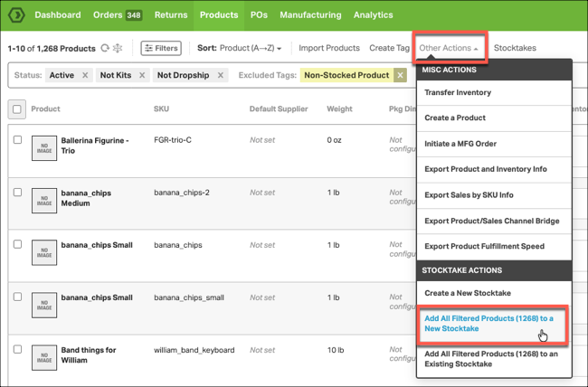Click the SKU column header
The image size is (588, 387).
click(161, 109)
